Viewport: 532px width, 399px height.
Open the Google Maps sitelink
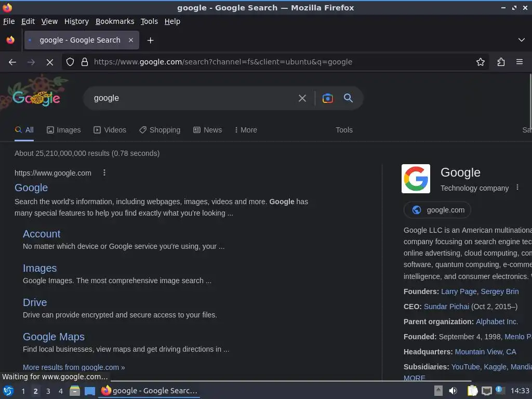(x=54, y=337)
